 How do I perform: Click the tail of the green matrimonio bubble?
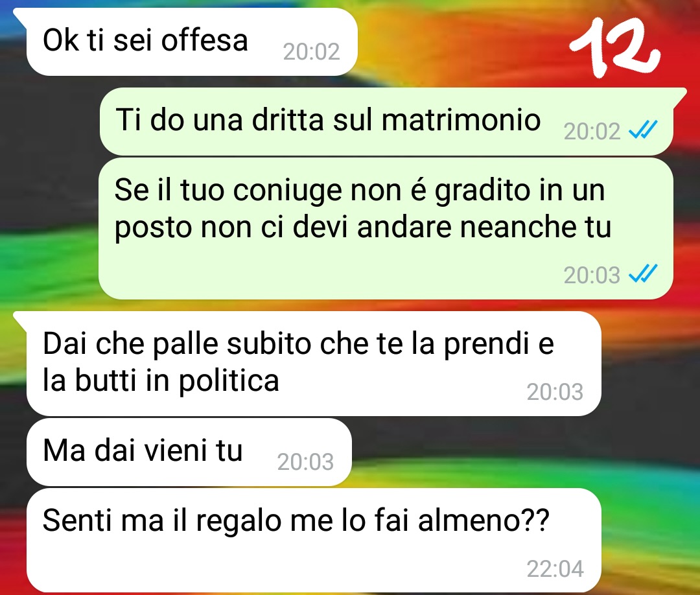point(679,97)
